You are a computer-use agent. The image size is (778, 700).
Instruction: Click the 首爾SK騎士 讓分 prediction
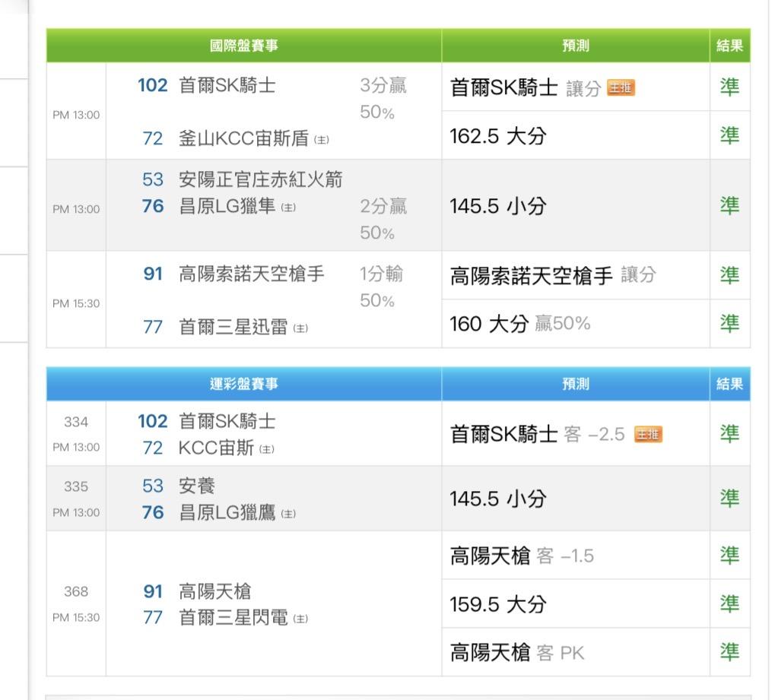click(x=526, y=87)
